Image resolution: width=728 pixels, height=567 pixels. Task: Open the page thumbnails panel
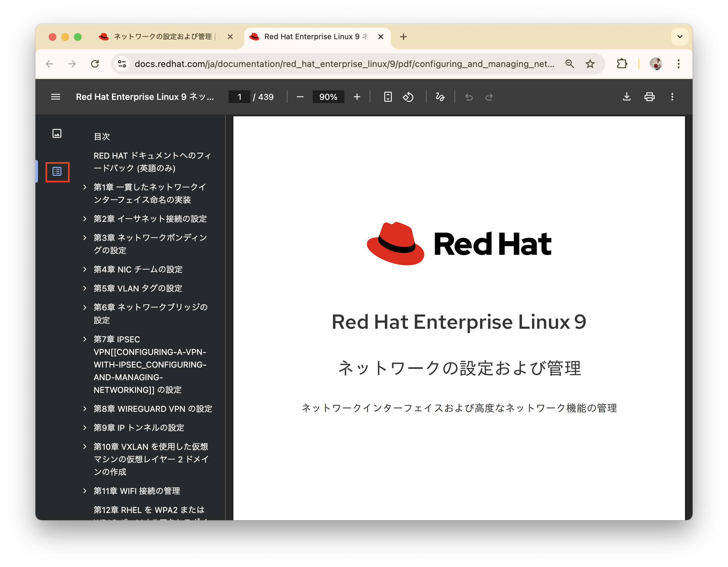click(57, 134)
